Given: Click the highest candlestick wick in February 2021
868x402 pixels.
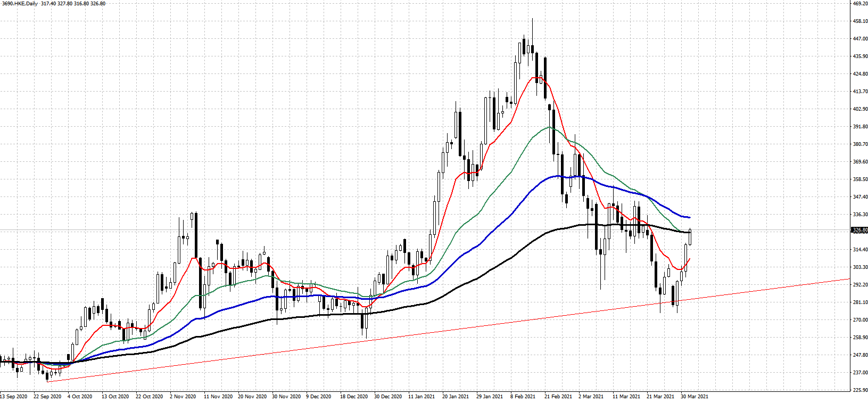Looking at the screenshot, I should (532, 20).
